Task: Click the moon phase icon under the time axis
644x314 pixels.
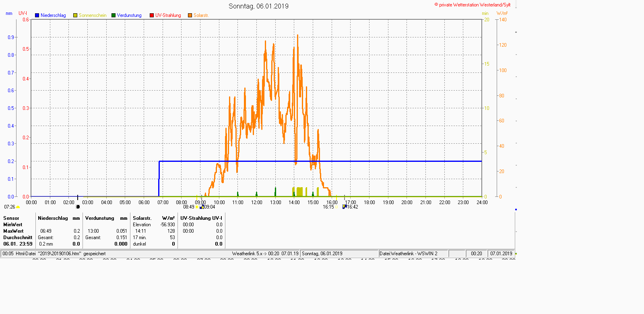Action: [78, 207]
